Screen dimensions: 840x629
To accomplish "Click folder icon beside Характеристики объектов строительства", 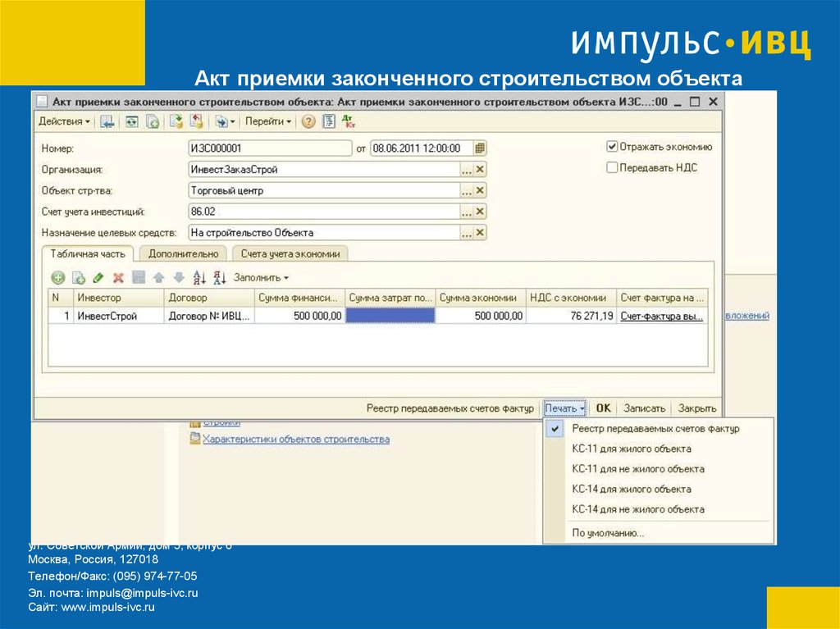I will [x=195, y=440].
